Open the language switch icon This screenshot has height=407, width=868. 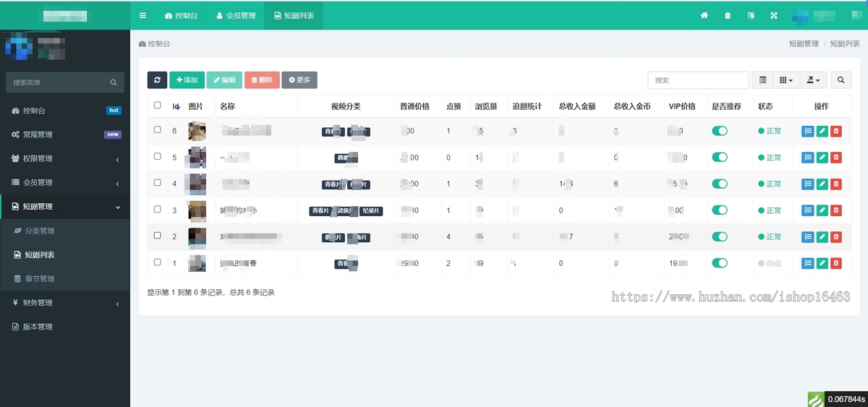point(751,15)
